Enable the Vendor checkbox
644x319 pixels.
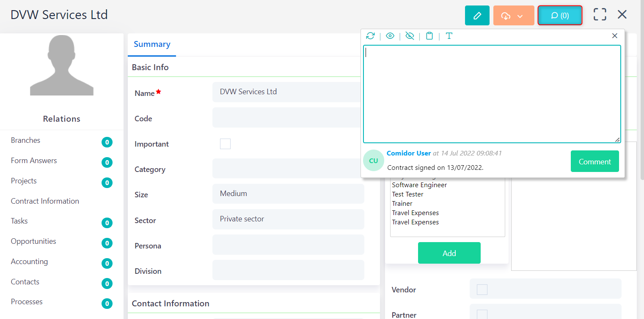(482, 289)
